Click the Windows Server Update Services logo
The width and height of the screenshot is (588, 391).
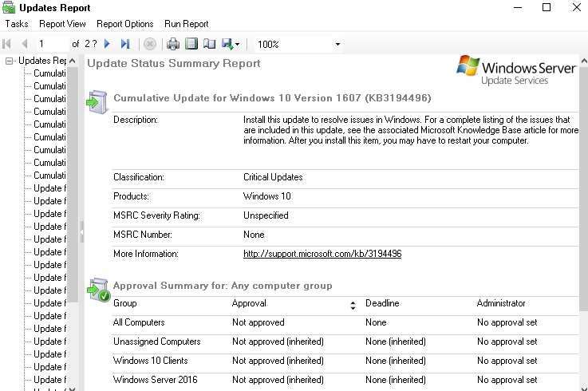click(x=515, y=70)
